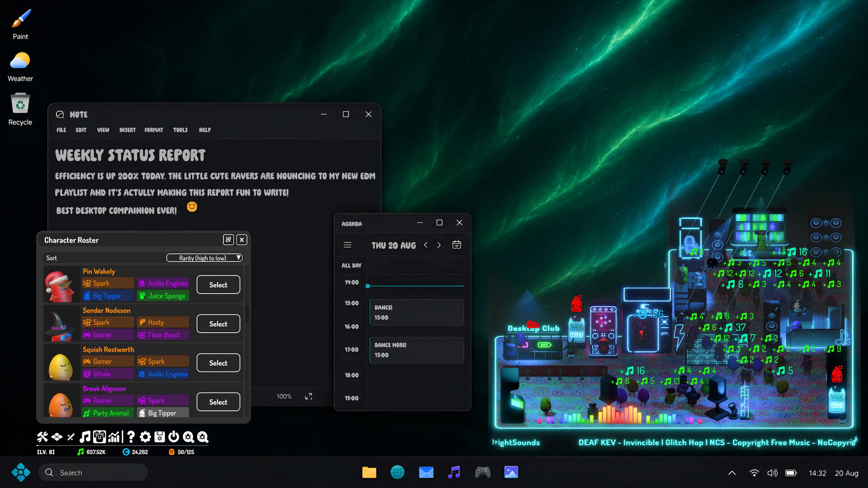The image size is (868, 488).
Task: Open the build tools wrench-and-hammer icon
Action: click(42, 436)
